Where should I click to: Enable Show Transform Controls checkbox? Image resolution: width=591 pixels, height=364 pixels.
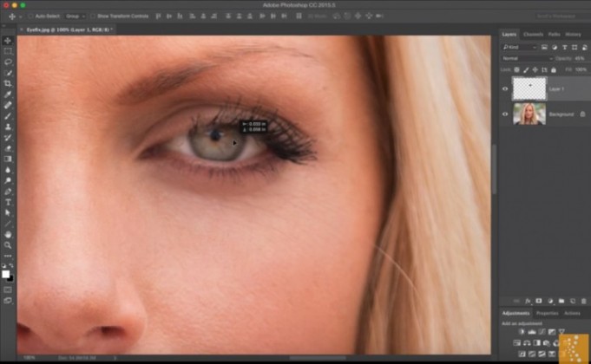pos(93,16)
